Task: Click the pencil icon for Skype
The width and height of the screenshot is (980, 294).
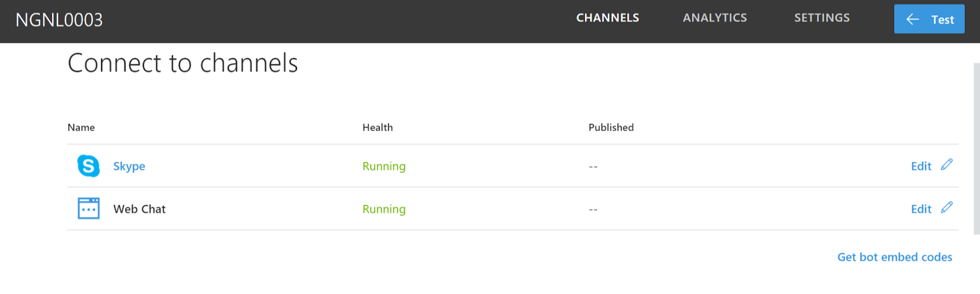Action: pyautogui.click(x=947, y=165)
